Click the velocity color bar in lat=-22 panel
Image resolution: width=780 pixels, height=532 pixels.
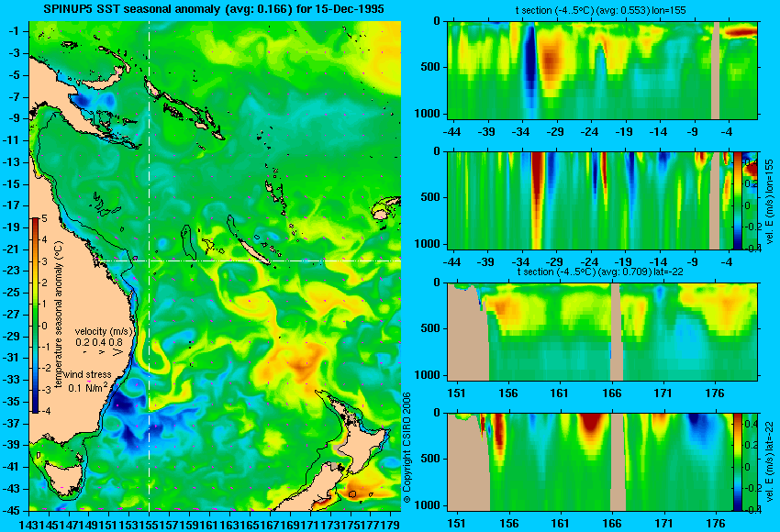point(737,462)
